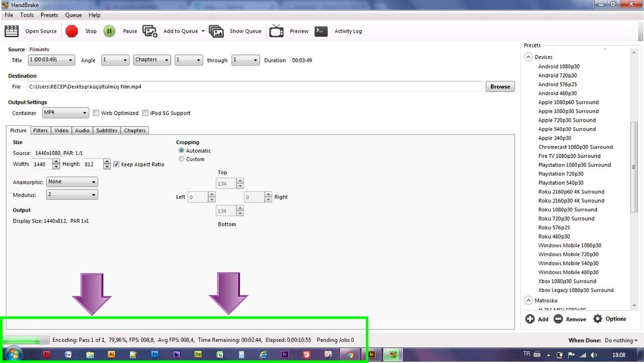Switch to the Audio tab
The image size is (644, 363).
[82, 130]
